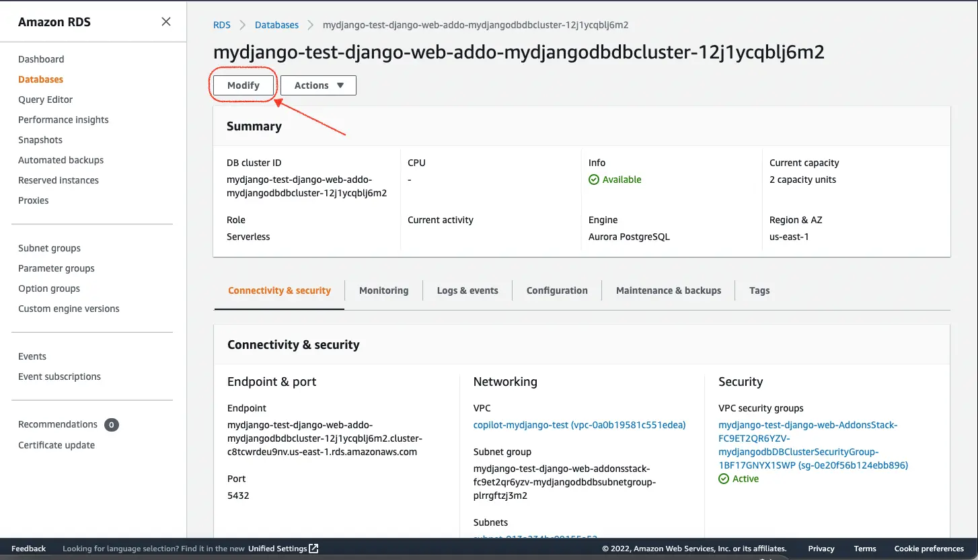This screenshot has width=978, height=560.
Task: Switch to Connectivity & security tab
Action: tap(279, 290)
